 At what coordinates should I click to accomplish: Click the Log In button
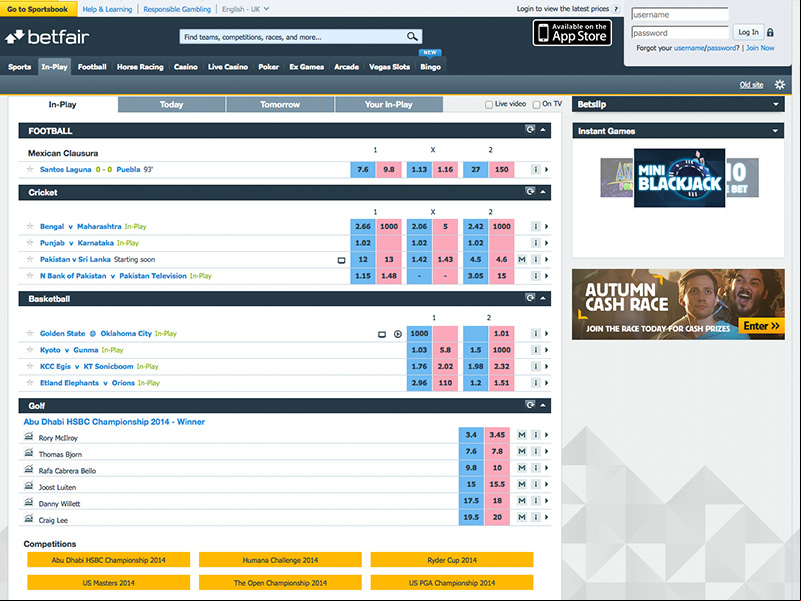748,32
